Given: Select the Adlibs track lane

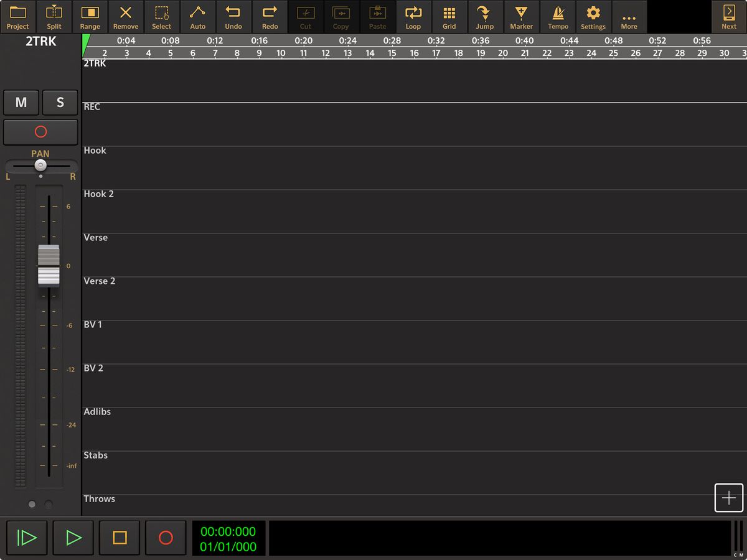Looking at the screenshot, I should (415, 429).
